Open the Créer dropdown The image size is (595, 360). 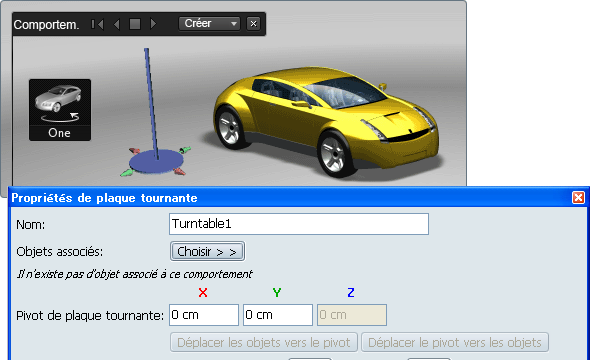(209, 24)
